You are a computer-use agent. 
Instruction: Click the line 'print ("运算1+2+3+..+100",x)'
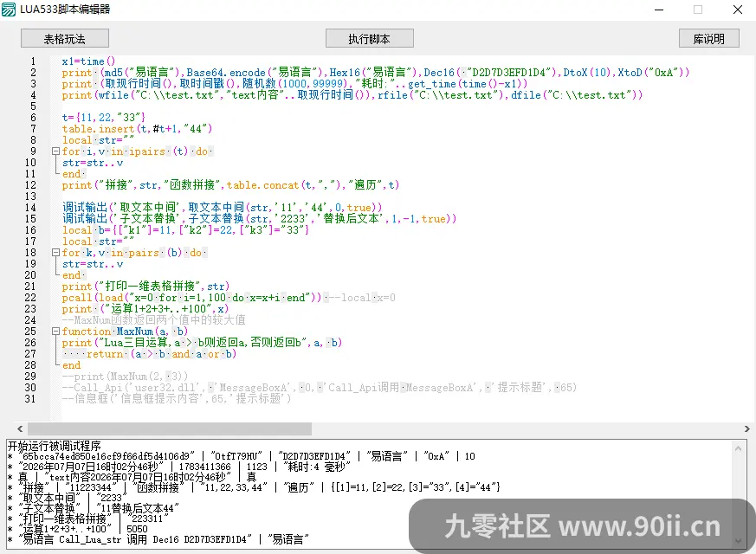(x=145, y=309)
